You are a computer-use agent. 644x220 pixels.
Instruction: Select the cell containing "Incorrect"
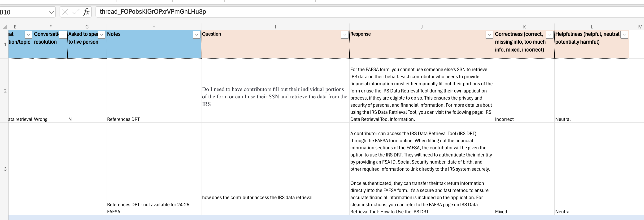524,119
